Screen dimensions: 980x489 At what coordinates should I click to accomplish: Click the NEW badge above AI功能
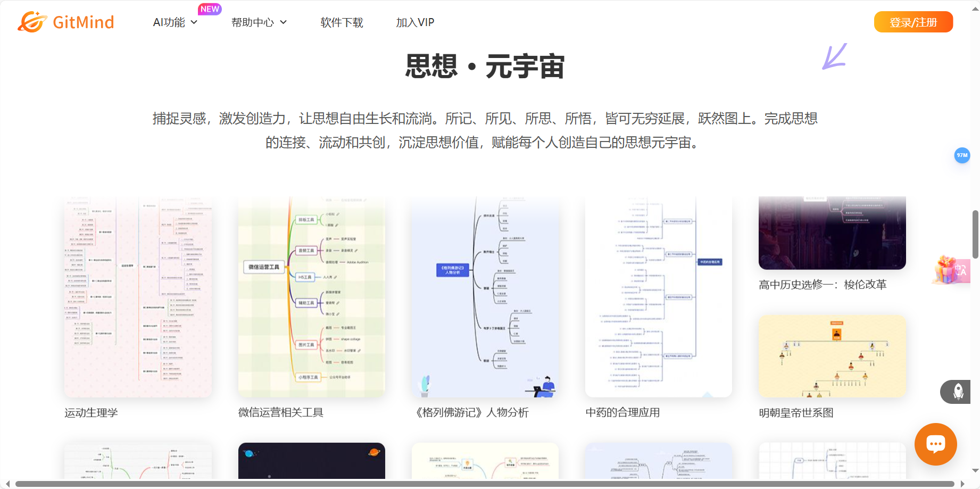click(210, 9)
